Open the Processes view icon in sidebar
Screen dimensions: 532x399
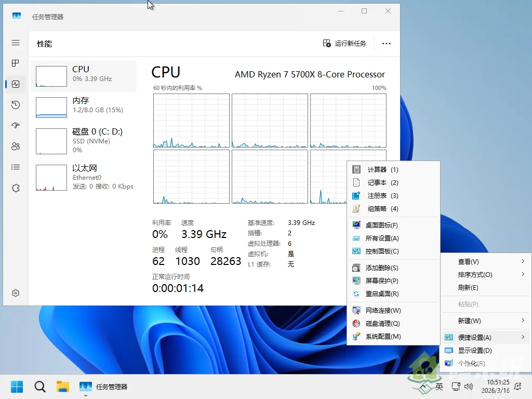[15, 63]
